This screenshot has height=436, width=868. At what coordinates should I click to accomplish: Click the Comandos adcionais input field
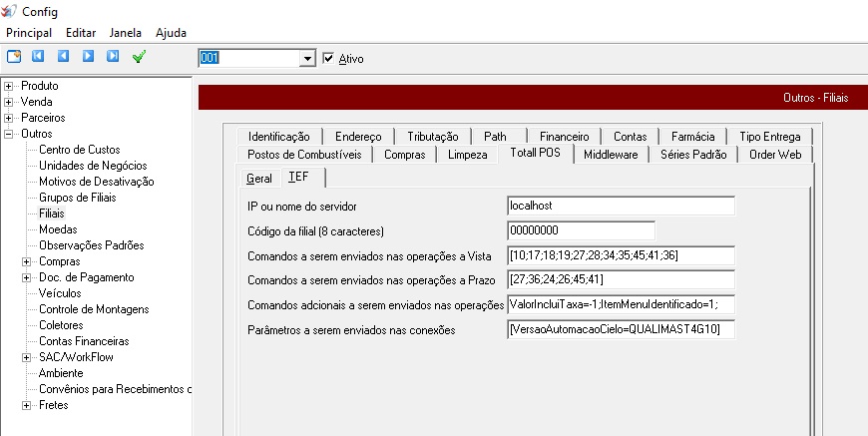coord(621,304)
